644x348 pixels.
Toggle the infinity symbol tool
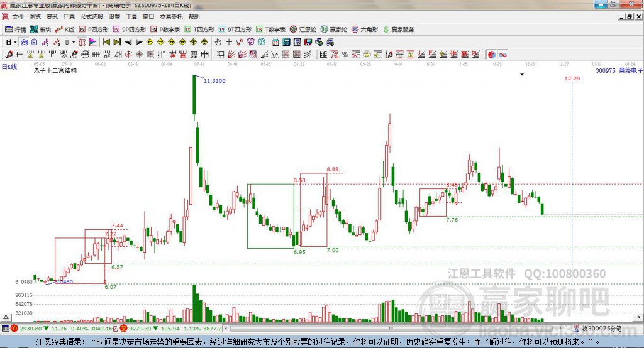(503, 55)
